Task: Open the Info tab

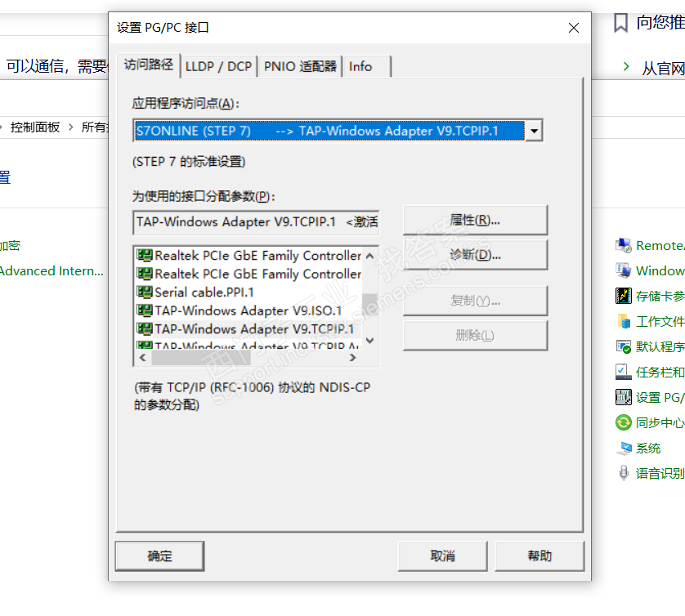Action: [x=366, y=66]
